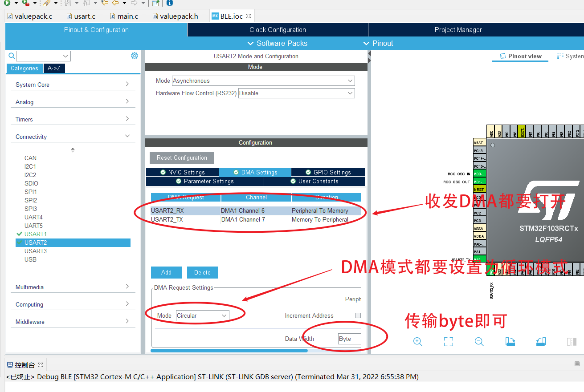This screenshot has height=392, width=584.
Task: Open the peripheral search combo box
Action: (43, 56)
